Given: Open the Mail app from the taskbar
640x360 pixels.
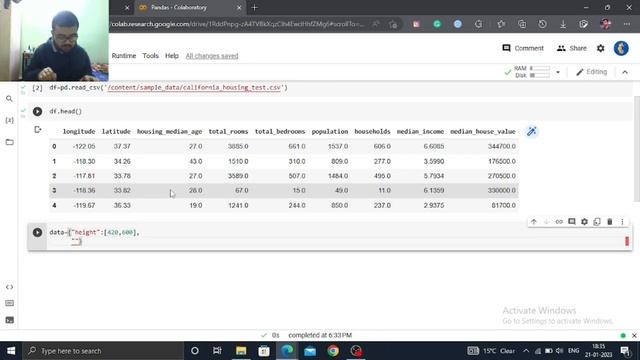Looking at the screenshot, I should [x=310, y=351].
